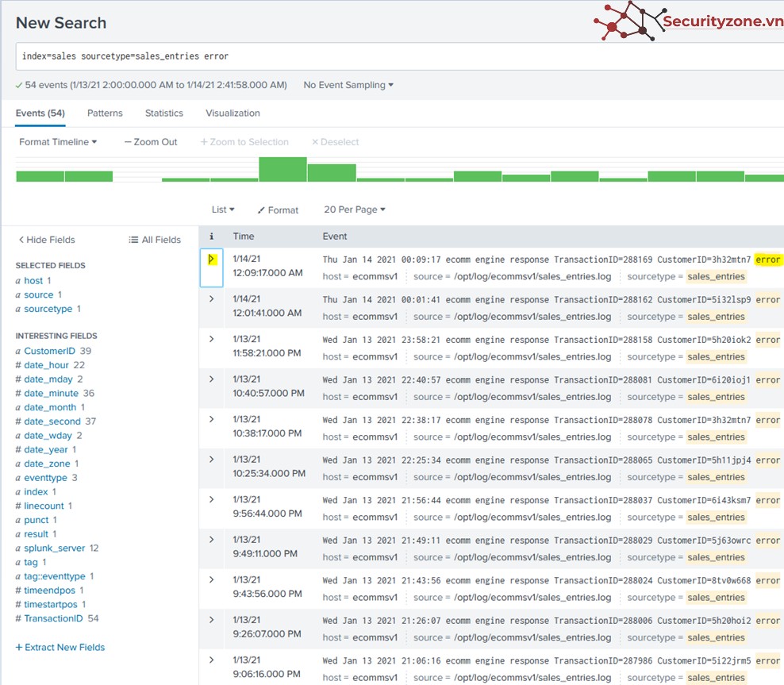Open the eventtype field
Screen dimensions: 784x685
45,478
